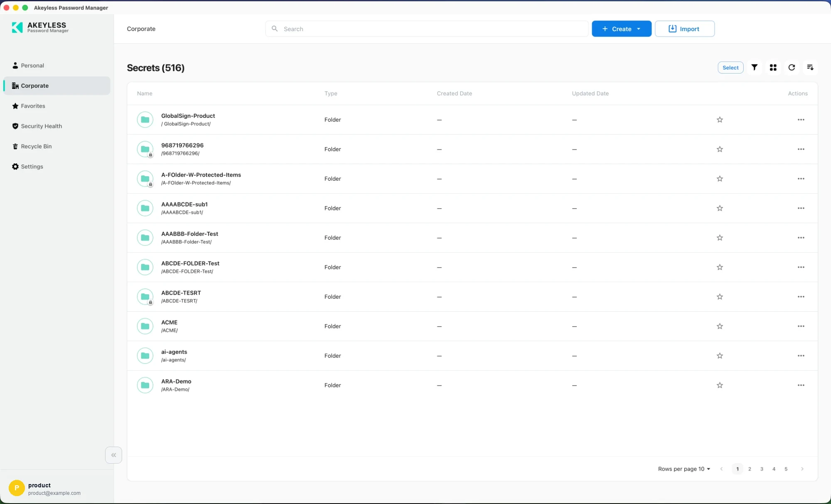Screen dimensions: 831x504
Task: Click the search magnifier icon
Action: coord(275,29)
